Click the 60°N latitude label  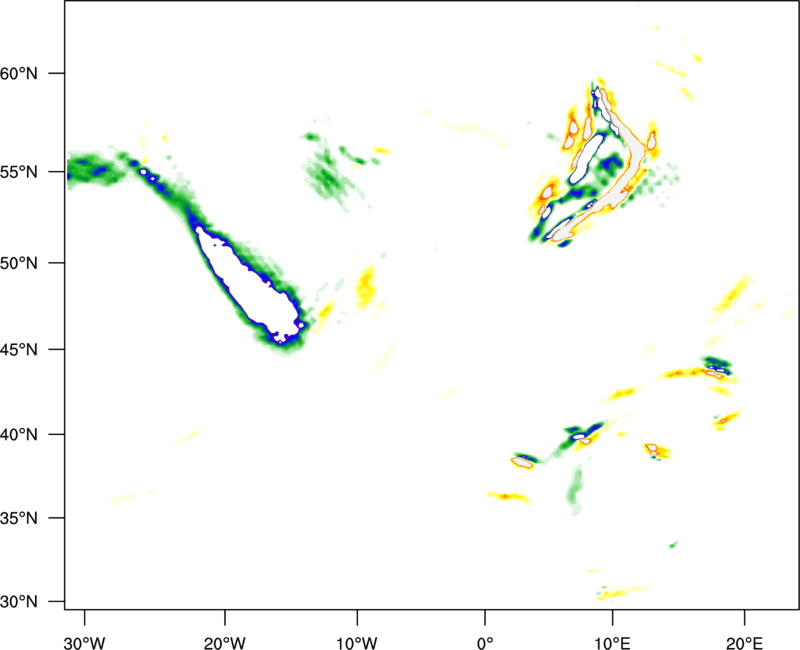point(19,73)
